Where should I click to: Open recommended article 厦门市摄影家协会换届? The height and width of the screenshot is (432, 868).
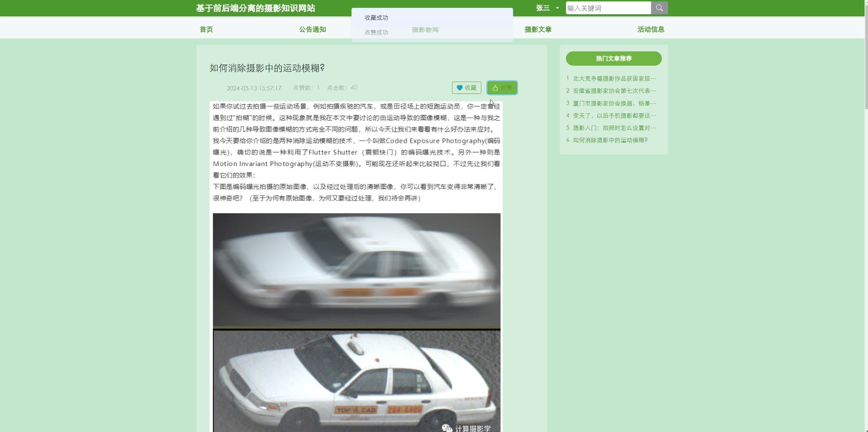(614, 103)
